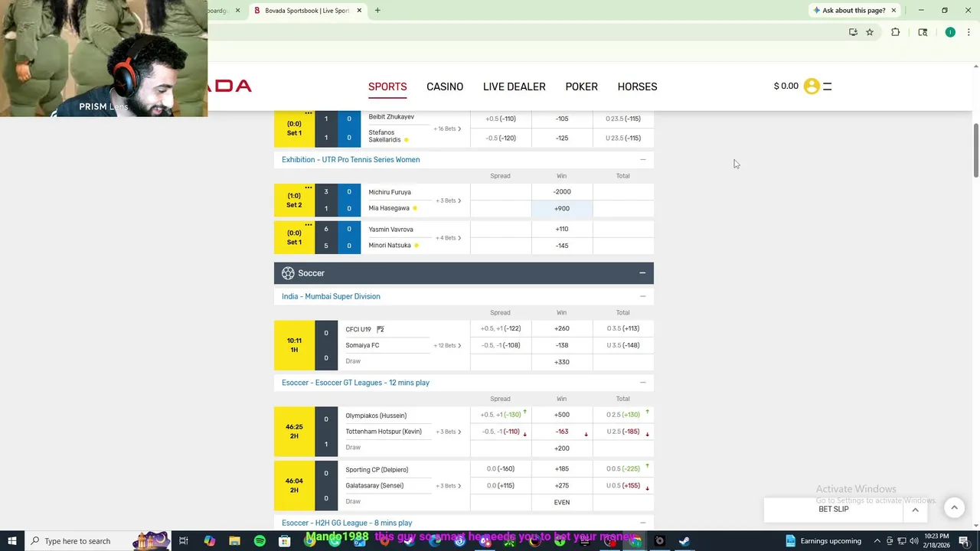The width and height of the screenshot is (980, 551).
Task: Open the Chrome extensions puzzle icon
Action: (895, 32)
